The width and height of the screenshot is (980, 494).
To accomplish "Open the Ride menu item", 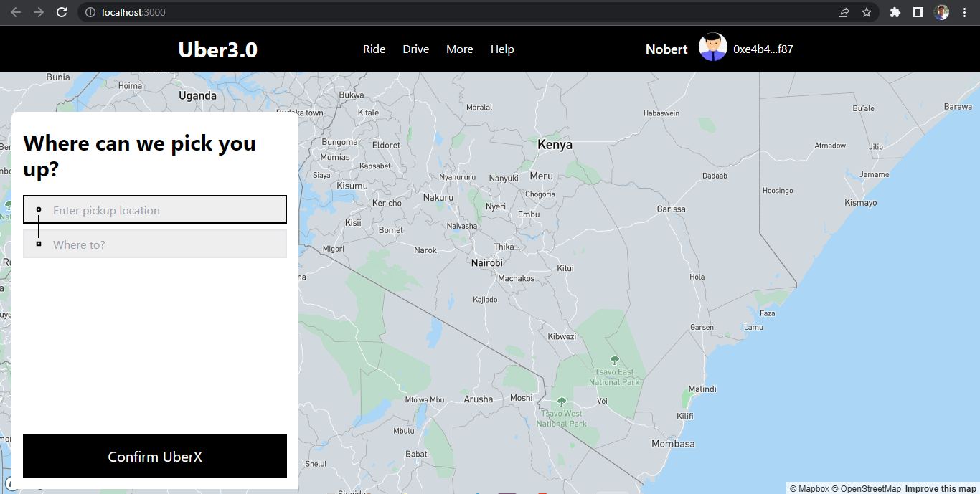I will (374, 49).
